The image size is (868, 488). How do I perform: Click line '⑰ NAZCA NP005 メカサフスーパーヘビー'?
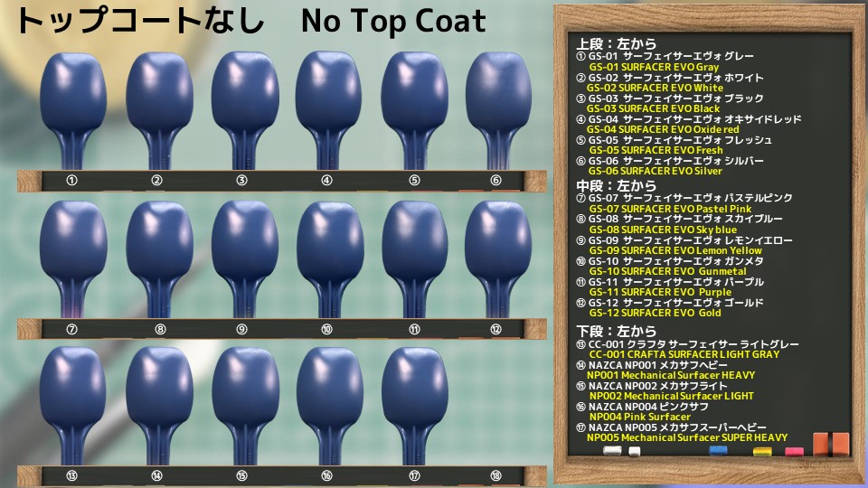[x=672, y=427]
